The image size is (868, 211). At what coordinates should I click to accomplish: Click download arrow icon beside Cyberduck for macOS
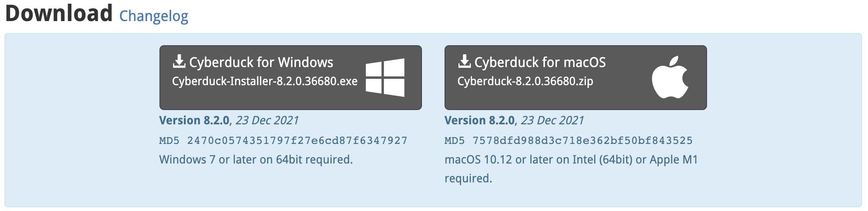coord(464,61)
